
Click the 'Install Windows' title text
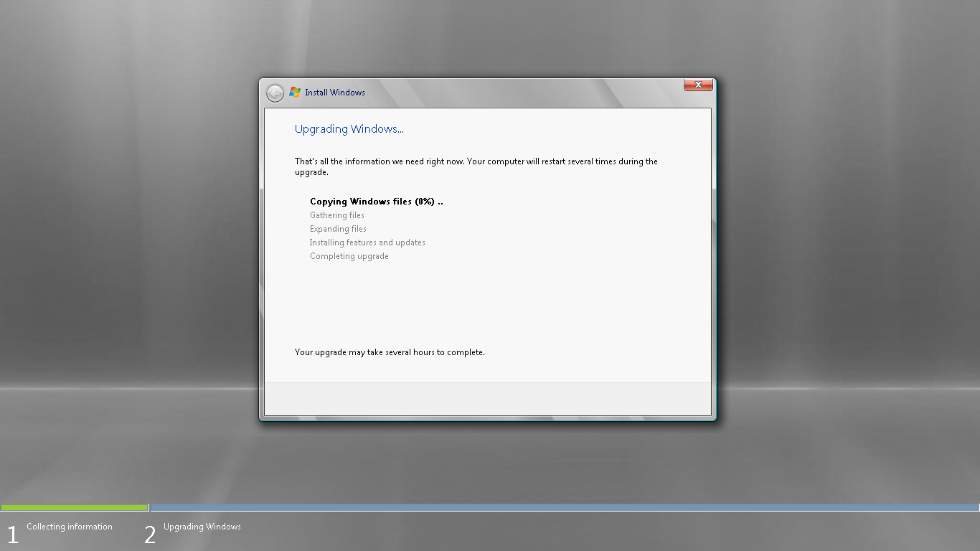(335, 93)
